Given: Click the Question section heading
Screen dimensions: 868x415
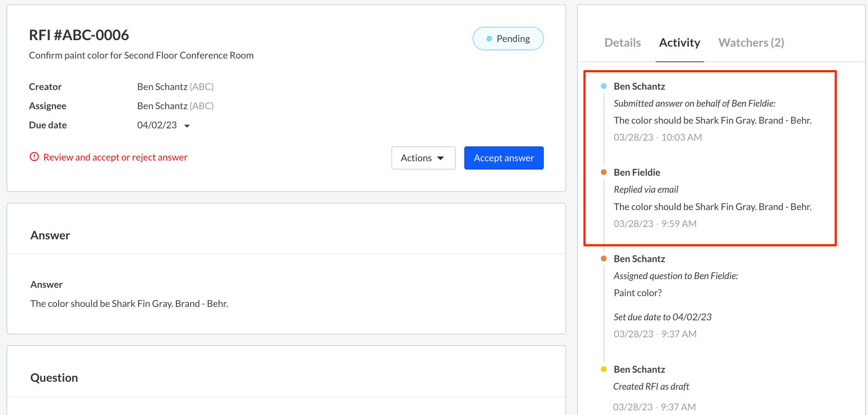Looking at the screenshot, I should 54,378.
